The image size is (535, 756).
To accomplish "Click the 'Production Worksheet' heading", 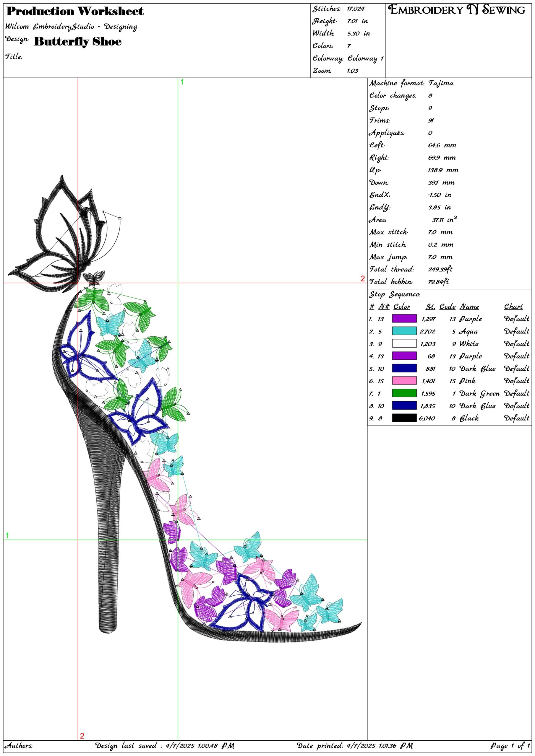I will 75,11.
